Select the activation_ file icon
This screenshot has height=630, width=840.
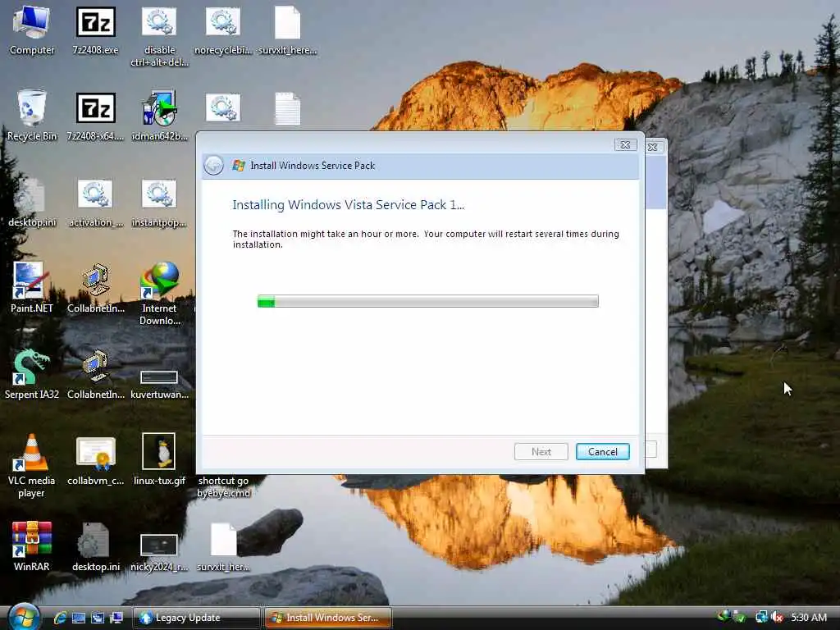[95, 203]
